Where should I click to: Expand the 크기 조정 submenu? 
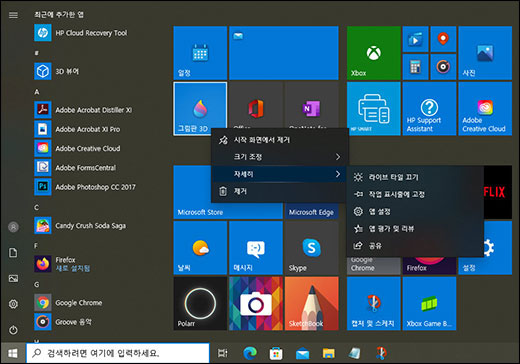coord(280,157)
